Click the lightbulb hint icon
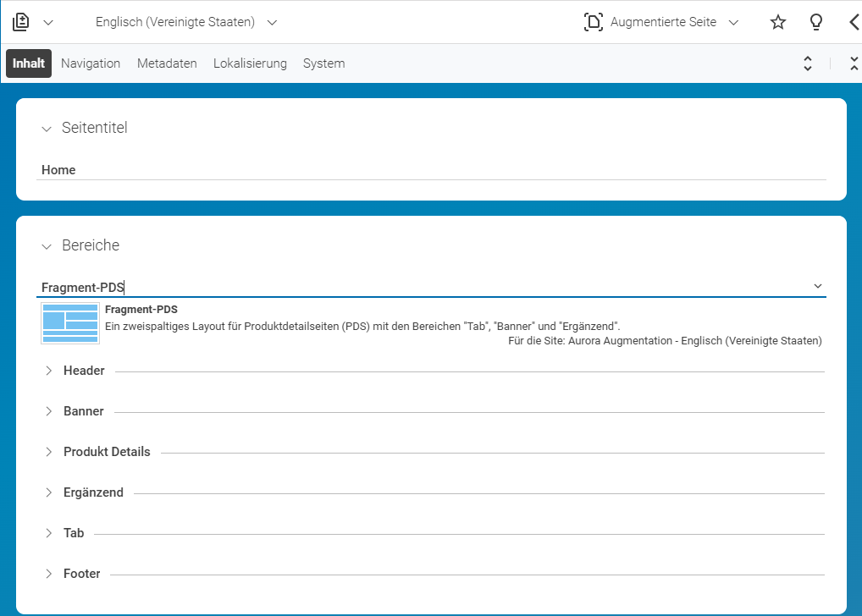This screenshot has height=616, width=862. (816, 22)
